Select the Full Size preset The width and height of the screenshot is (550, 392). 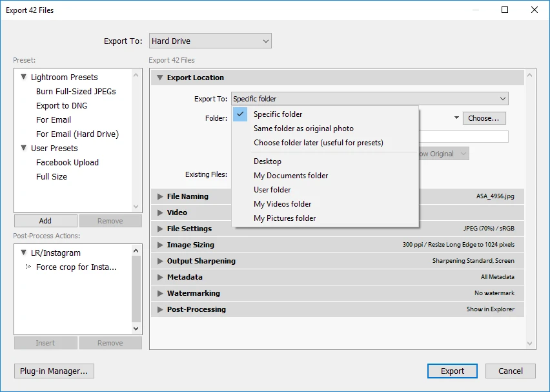click(52, 177)
